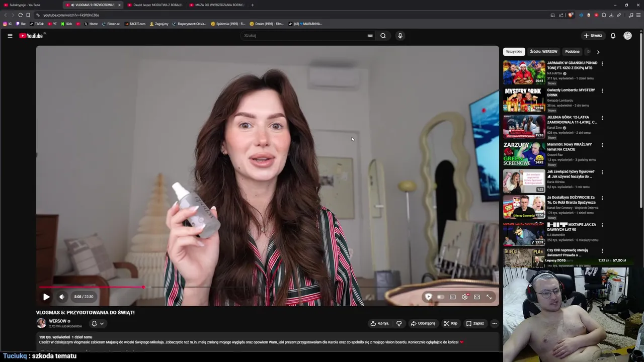644x362 pixels.
Task: Click the shield play icon in player controls
Action: click(429, 297)
